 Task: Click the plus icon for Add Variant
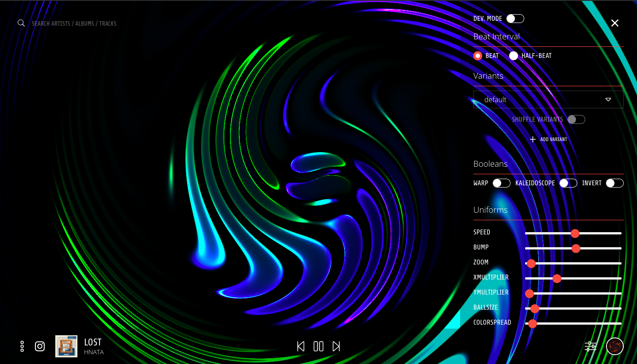click(533, 139)
